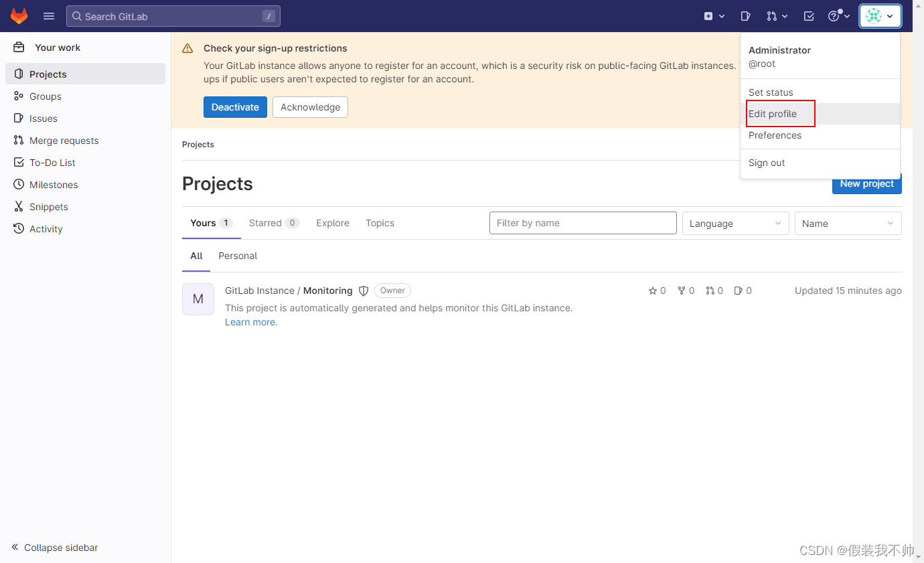Open Snippets in the sidebar
Screen dimensions: 924x563
point(86,207)
